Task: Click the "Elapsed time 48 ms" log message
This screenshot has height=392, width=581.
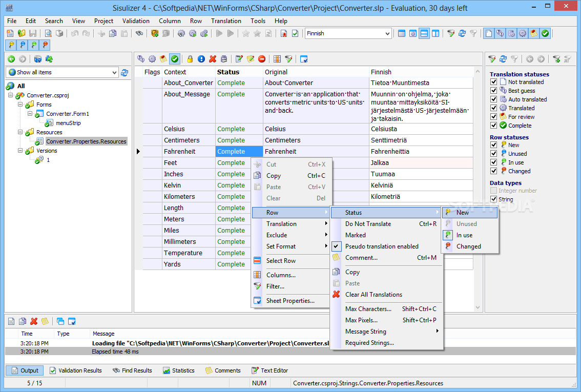Action: 115,352
